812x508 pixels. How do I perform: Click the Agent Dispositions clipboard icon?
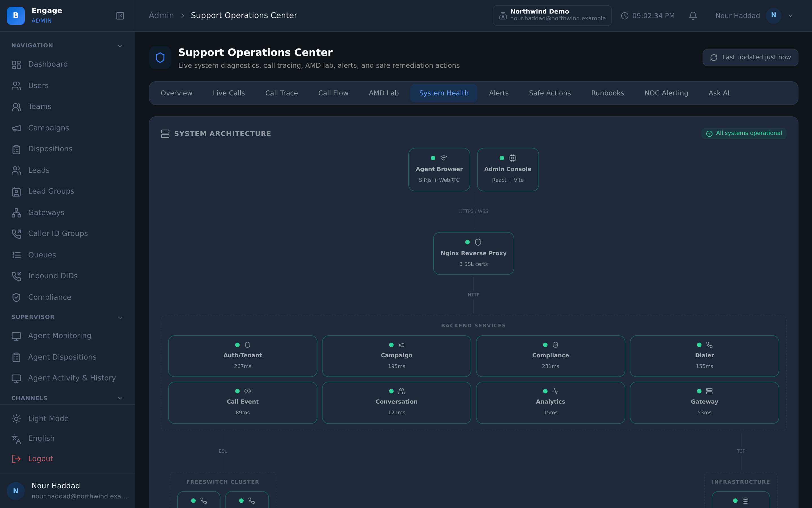tap(16, 357)
